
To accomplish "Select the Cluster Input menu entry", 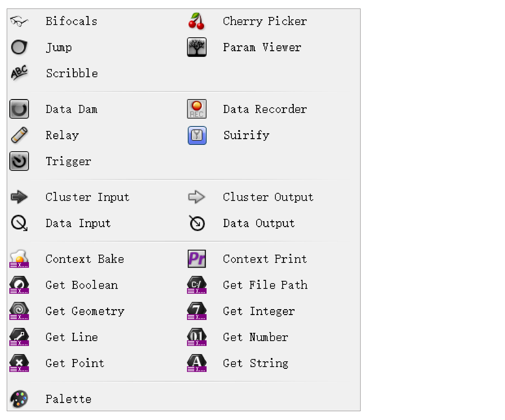I will click(70, 197).
